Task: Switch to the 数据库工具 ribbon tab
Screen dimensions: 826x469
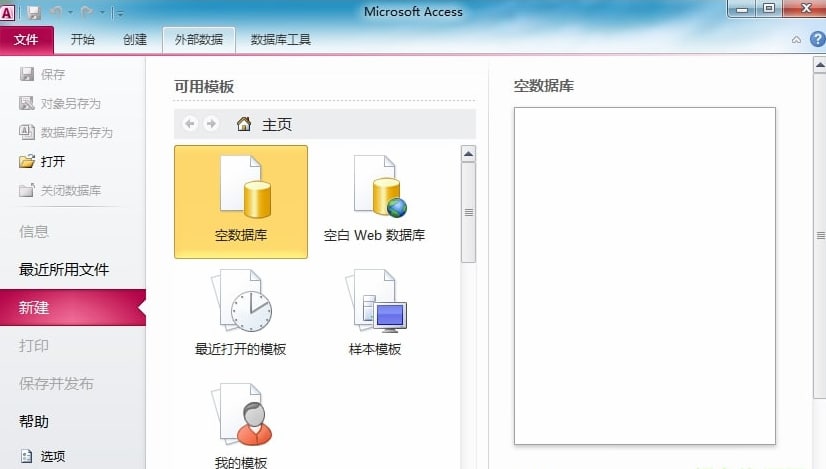Action: pos(281,40)
